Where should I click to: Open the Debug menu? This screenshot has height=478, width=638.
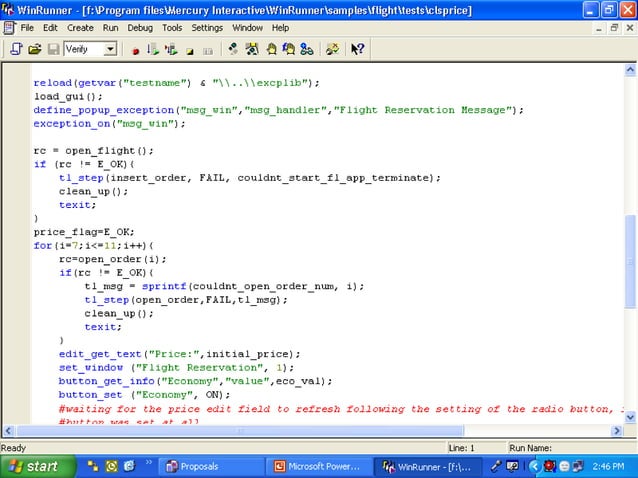(x=140, y=28)
